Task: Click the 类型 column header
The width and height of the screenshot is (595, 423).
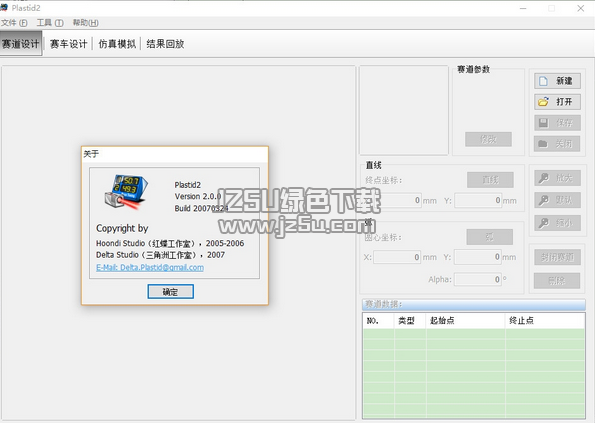Action: 410,321
